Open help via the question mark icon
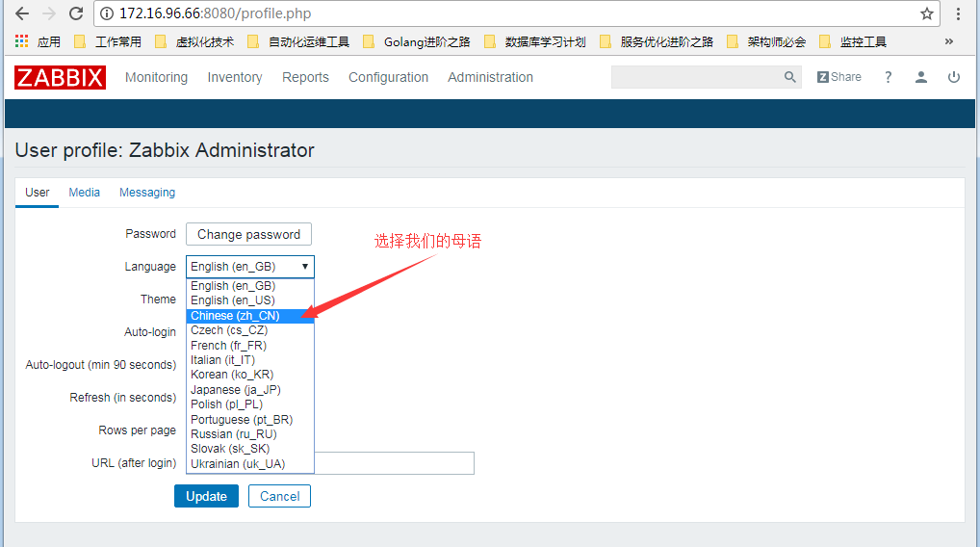Image resolution: width=980 pixels, height=547 pixels. (x=888, y=77)
